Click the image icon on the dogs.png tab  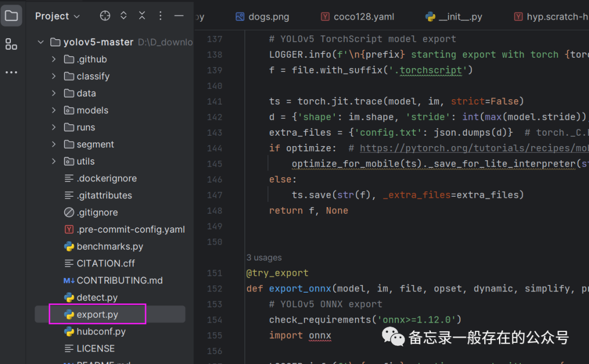[240, 16]
